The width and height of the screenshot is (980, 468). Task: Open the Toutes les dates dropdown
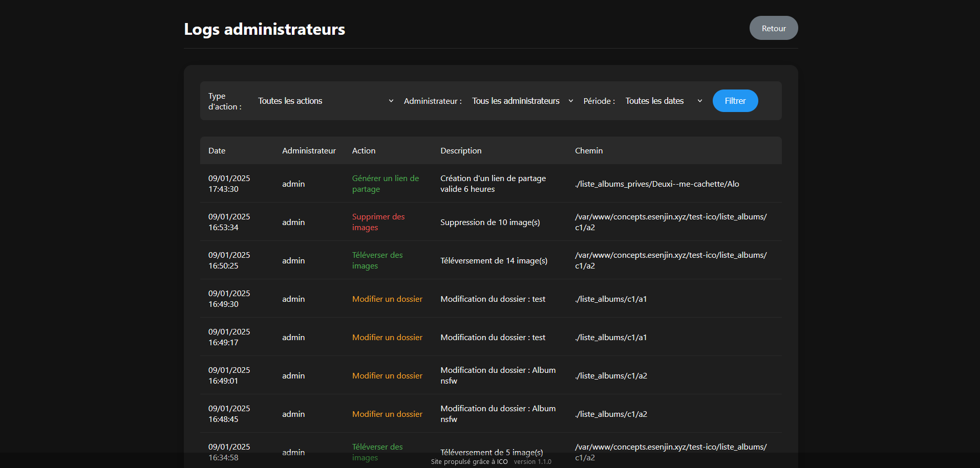[x=664, y=101]
